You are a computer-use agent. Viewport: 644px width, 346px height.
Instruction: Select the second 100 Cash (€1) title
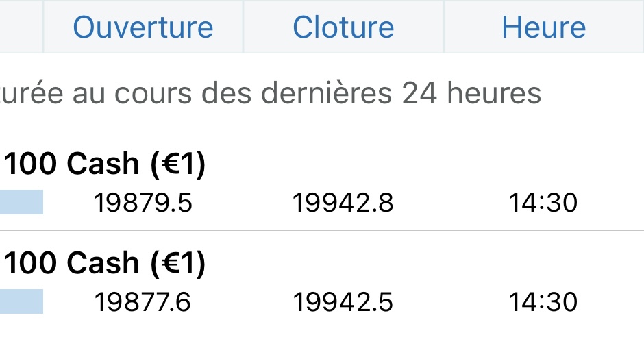pos(105,264)
